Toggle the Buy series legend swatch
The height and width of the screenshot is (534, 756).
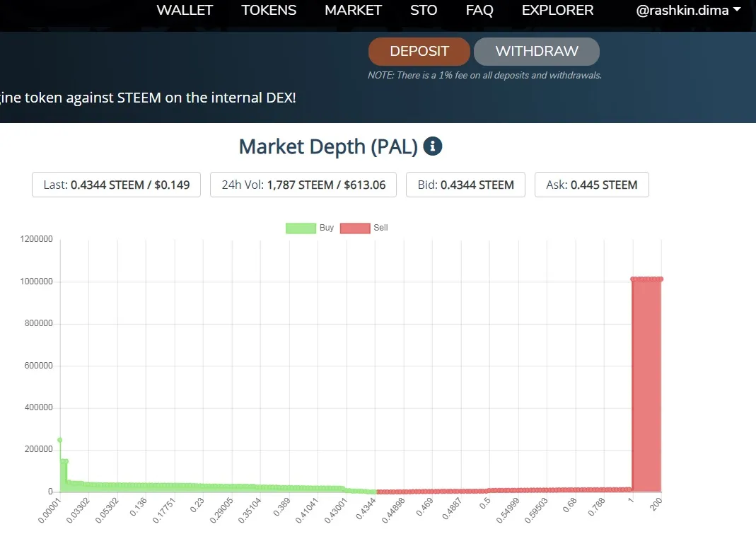tap(301, 228)
